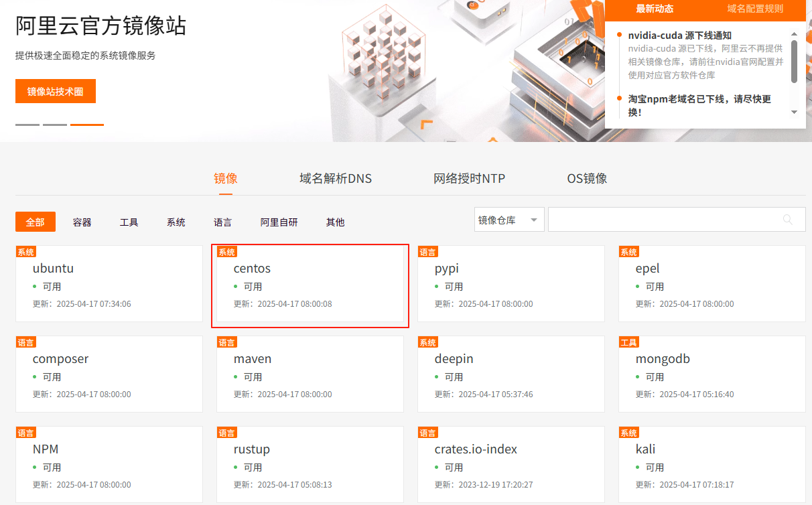Select the 镜像 tab
The image size is (812, 505).
click(226, 179)
